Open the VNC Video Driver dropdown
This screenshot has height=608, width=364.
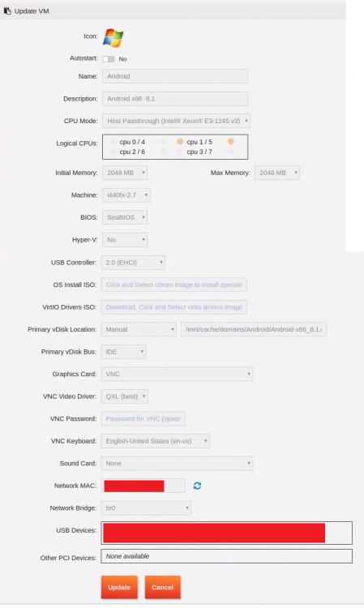tap(124, 396)
